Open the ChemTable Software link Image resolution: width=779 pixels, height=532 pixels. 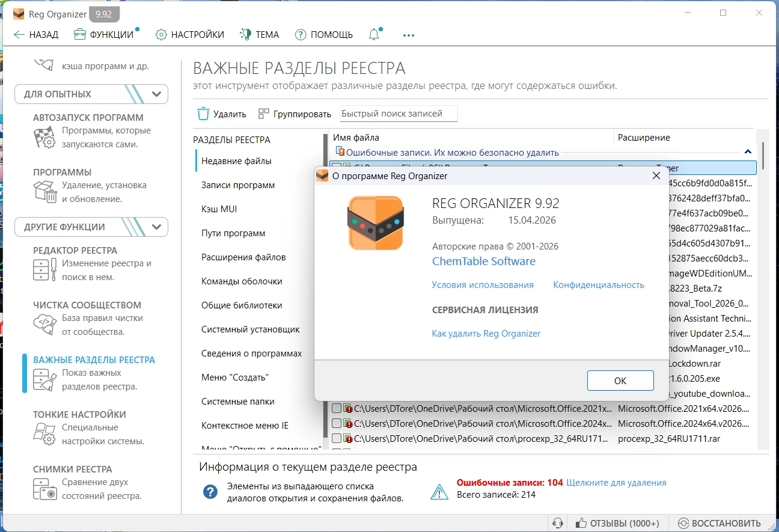pos(484,261)
